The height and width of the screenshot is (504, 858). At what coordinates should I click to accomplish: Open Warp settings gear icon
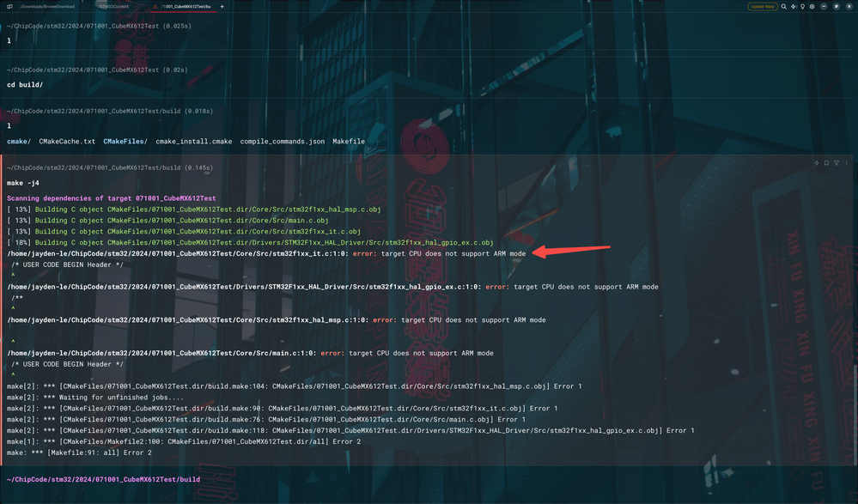point(812,7)
